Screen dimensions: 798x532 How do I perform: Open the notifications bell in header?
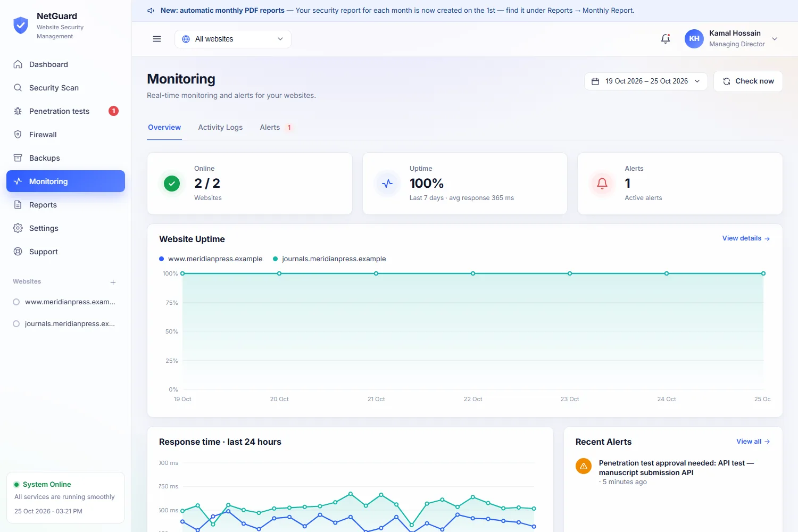point(666,39)
